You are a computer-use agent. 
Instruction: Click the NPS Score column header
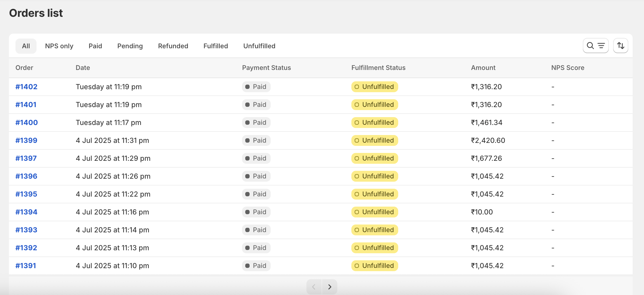[x=567, y=68]
